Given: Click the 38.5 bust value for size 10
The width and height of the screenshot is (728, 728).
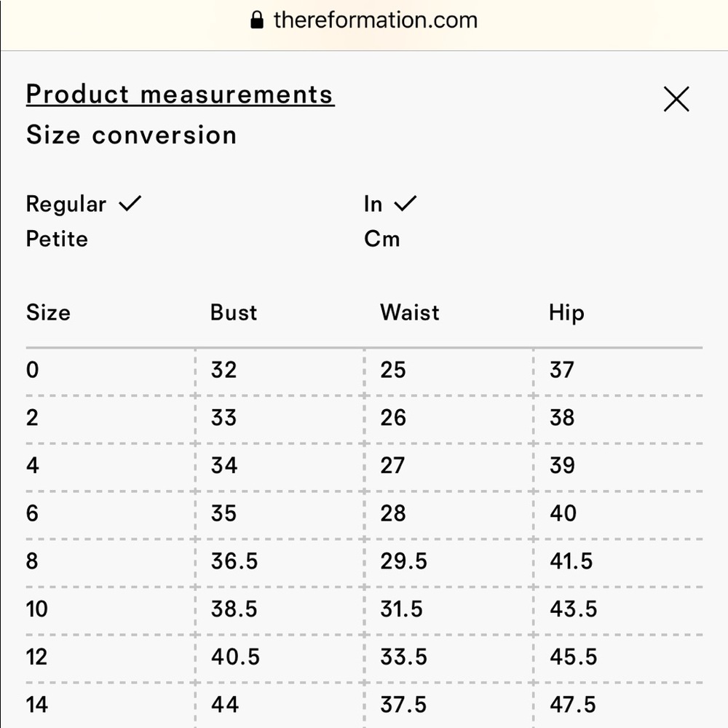Looking at the screenshot, I should click(234, 609).
